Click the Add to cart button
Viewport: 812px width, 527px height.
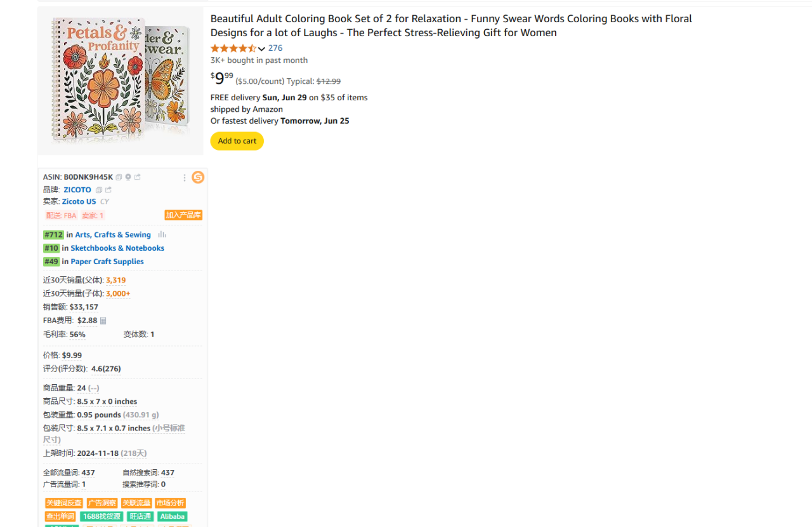[237, 141]
